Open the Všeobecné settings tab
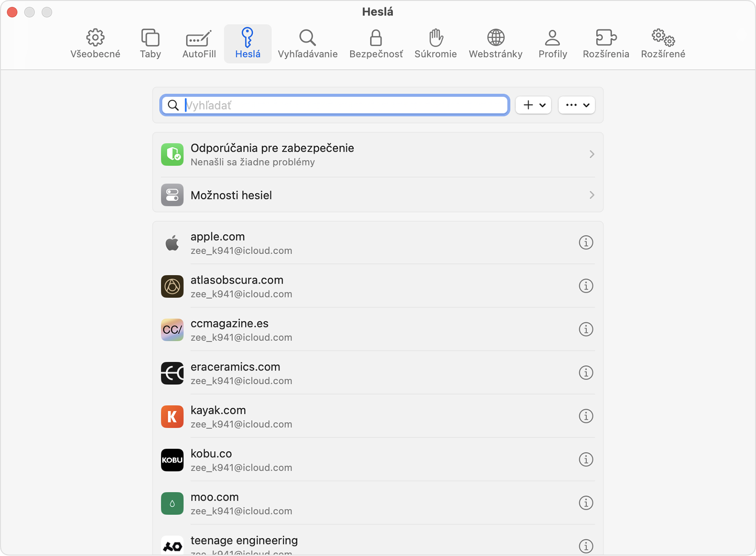The width and height of the screenshot is (756, 556). [95, 44]
